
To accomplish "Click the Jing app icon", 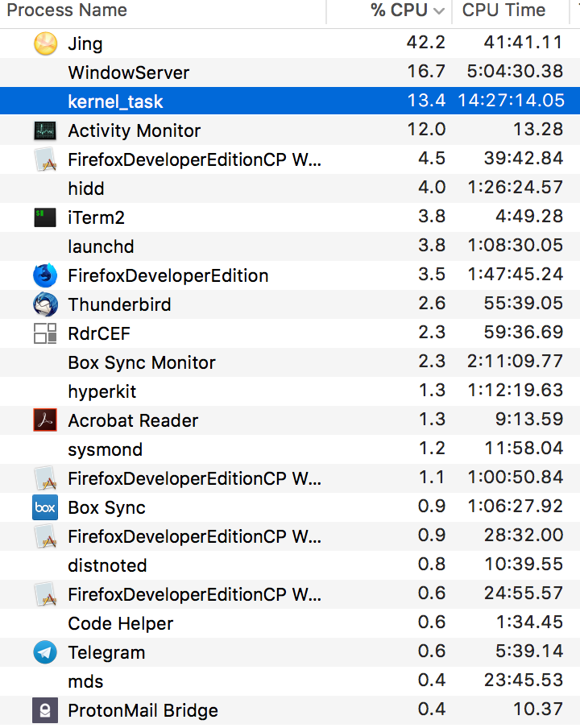I will pyautogui.click(x=45, y=43).
